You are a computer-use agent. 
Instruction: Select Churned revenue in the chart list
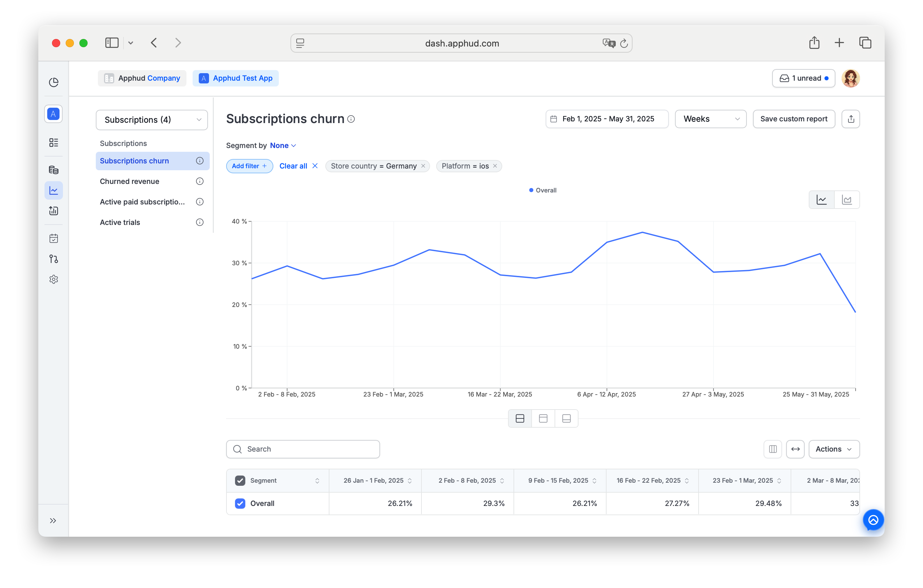[153, 181]
